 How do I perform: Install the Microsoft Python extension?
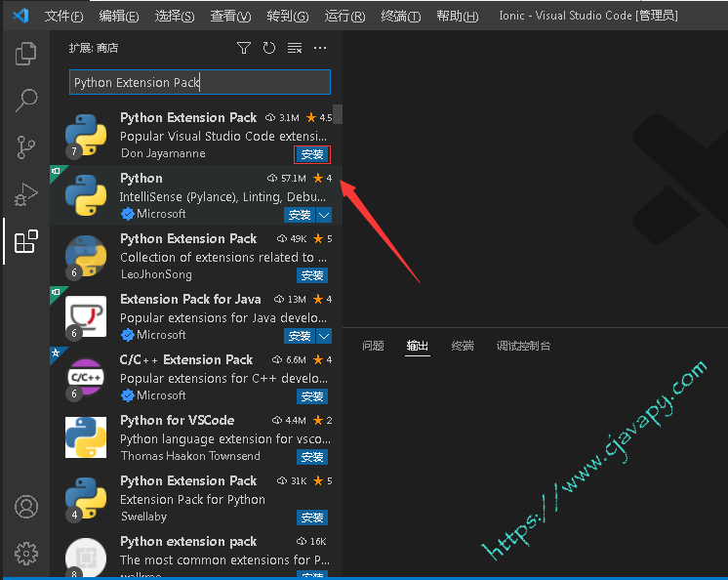click(x=299, y=215)
